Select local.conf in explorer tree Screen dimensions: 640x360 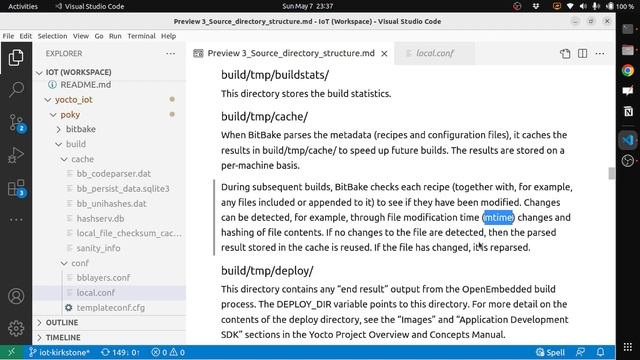click(109, 293)
